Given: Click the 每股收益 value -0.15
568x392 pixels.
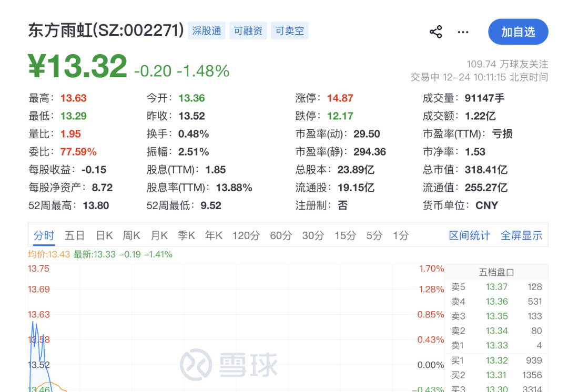Looking at the screenshot, I should (x=94, y=170).
